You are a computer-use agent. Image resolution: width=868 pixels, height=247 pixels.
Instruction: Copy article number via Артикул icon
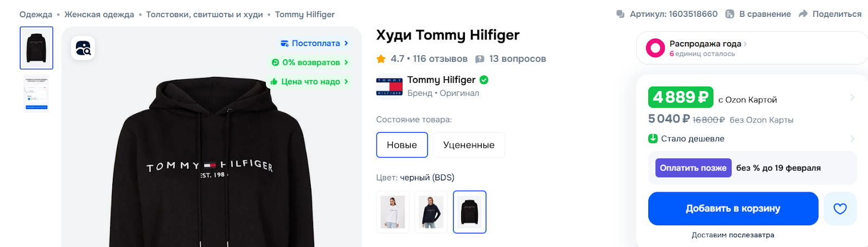(x=621, y=14)
